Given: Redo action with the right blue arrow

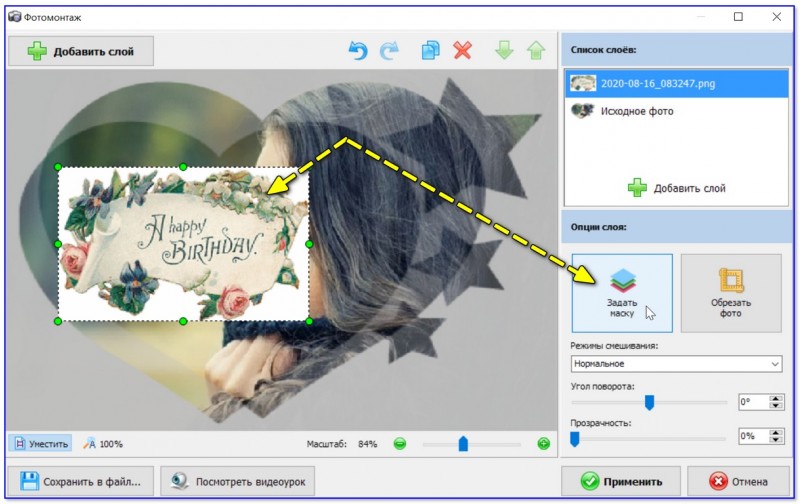Looking at the screenshot, I should 389,51.
